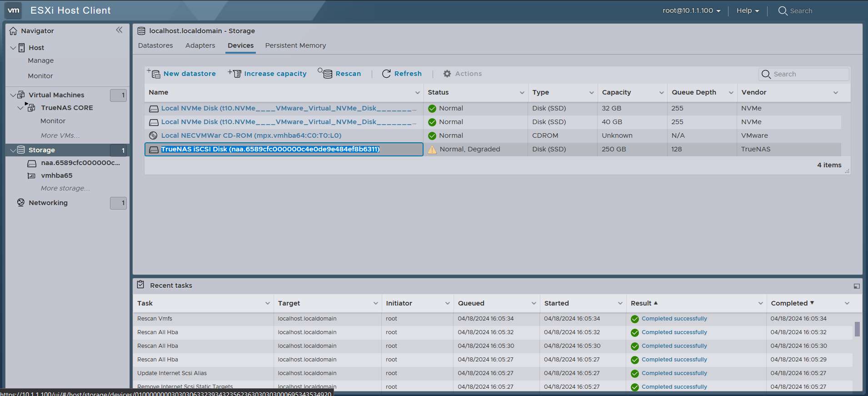Open the Queue Depth column dropdown arrow
Image resolution: width=868 pixels, height=396 pixels.
[731, 93]
